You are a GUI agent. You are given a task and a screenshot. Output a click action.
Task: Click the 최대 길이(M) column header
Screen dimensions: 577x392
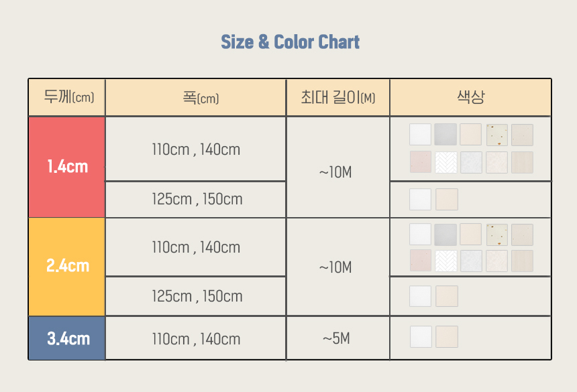[x=338, y=98]
